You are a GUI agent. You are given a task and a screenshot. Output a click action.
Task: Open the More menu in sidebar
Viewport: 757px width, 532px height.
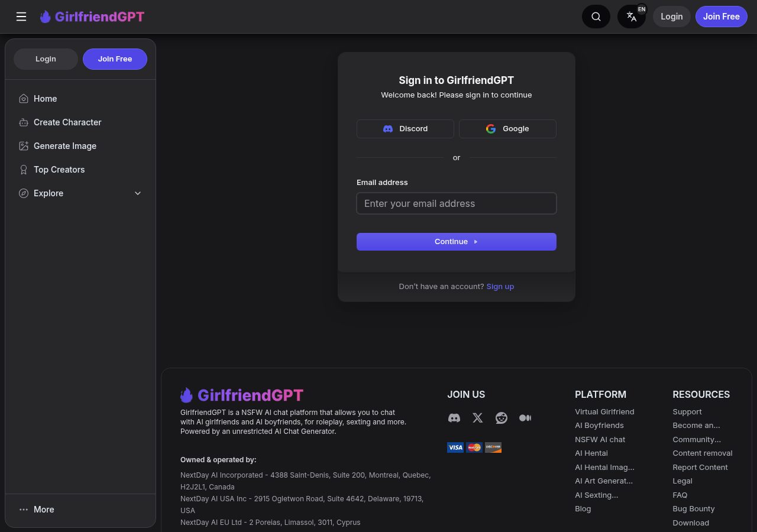[x=80, y=510]
